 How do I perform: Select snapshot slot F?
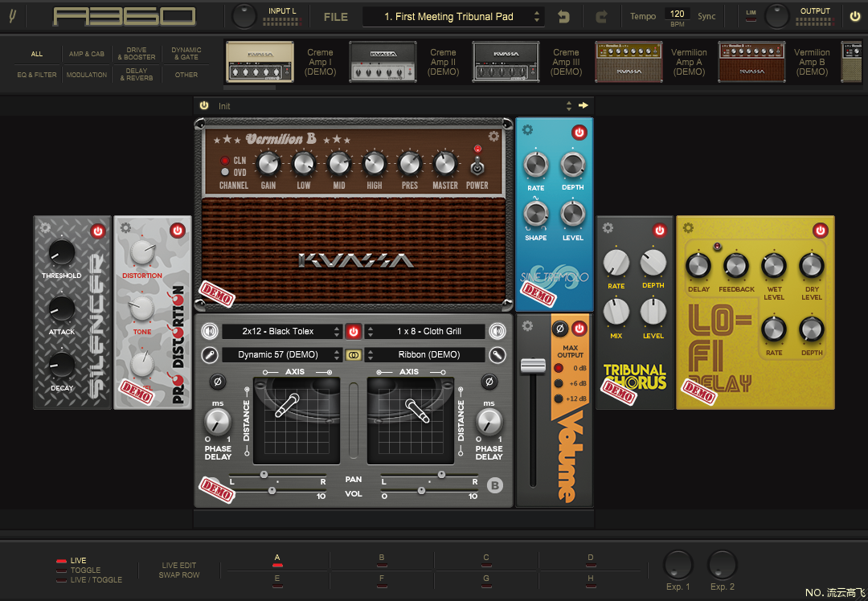coord(382,581)
